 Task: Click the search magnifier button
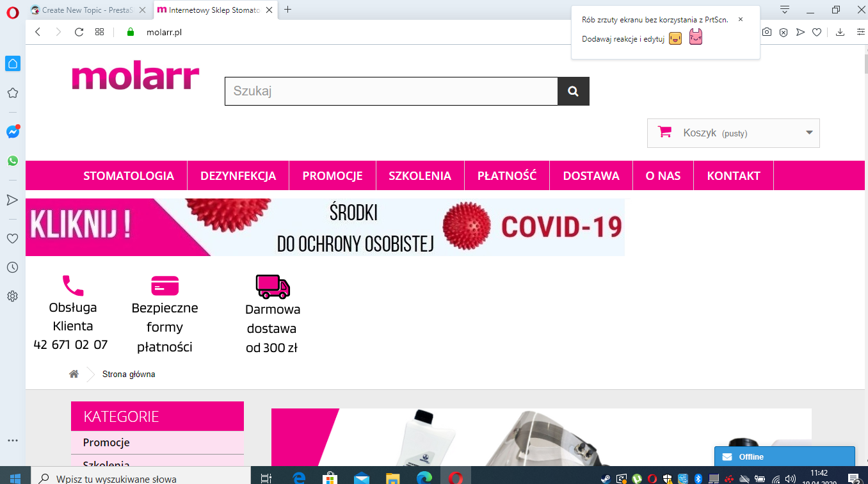(x=574, y=91)
